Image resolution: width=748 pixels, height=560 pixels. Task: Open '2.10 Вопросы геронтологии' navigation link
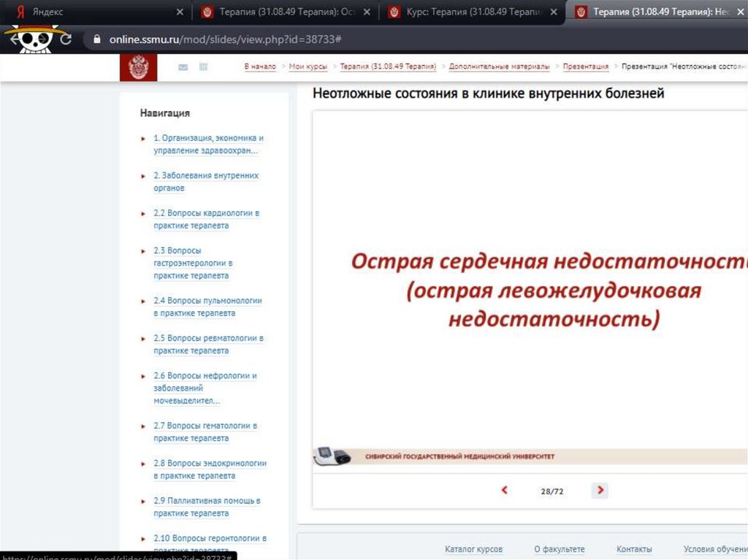tap(210, 544)
